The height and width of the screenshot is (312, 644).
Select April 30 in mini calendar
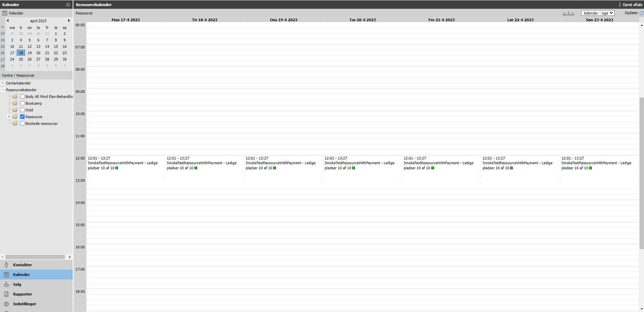point(65,59)
